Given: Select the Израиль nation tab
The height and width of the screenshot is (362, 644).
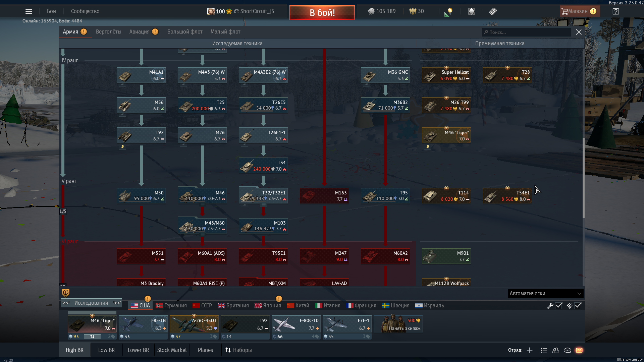Looking at the screenshot, I should click(430, 306).
